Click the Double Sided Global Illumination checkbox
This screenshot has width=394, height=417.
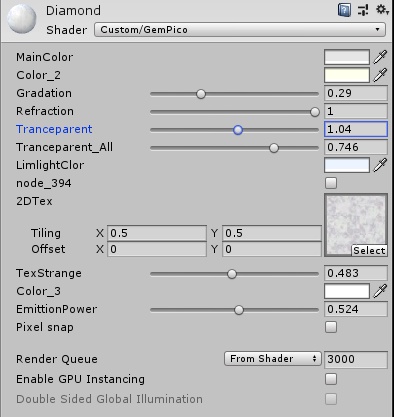click(x=331, y=399)
